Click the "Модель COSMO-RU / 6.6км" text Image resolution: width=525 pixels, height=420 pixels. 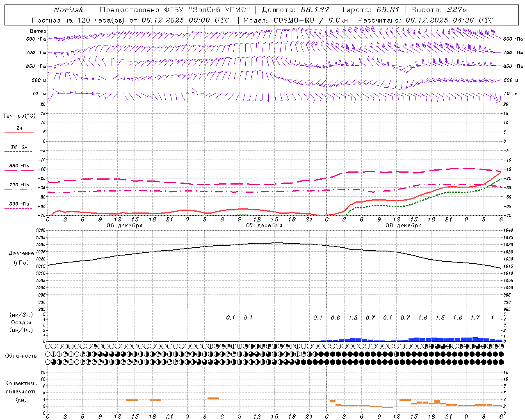click(296, 20)
